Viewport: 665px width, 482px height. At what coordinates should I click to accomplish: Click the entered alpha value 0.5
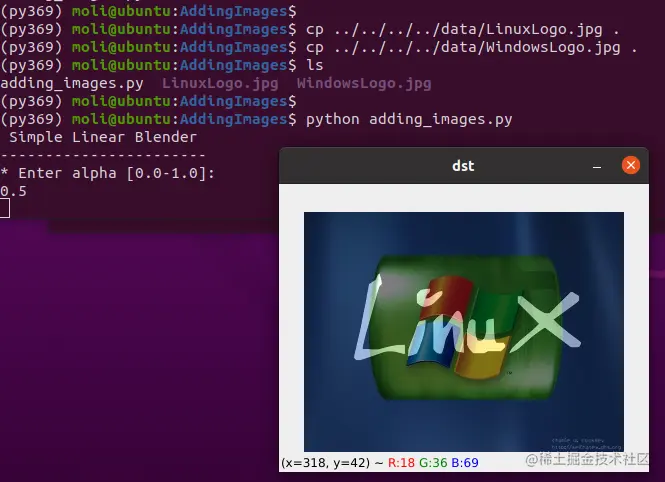point(14,191)
